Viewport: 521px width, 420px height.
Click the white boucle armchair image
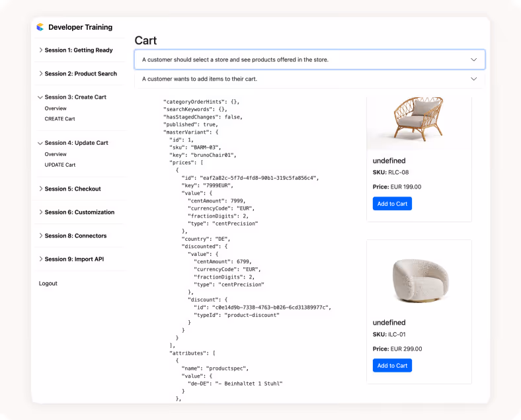(421, 280)
